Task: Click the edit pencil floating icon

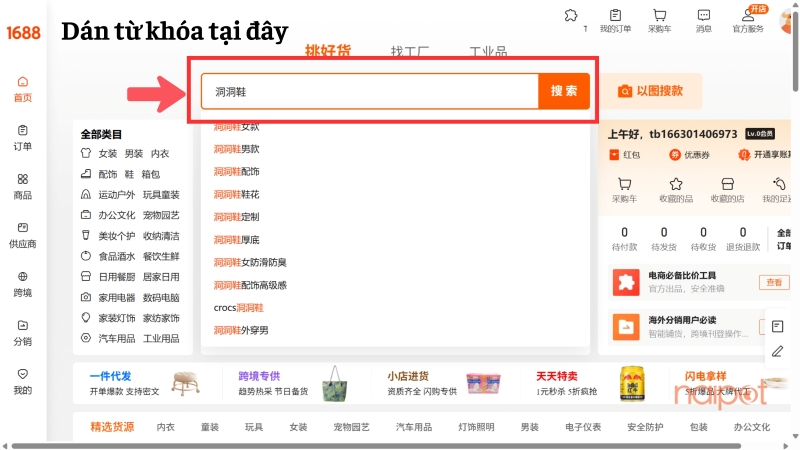Action: pos(777,351)
